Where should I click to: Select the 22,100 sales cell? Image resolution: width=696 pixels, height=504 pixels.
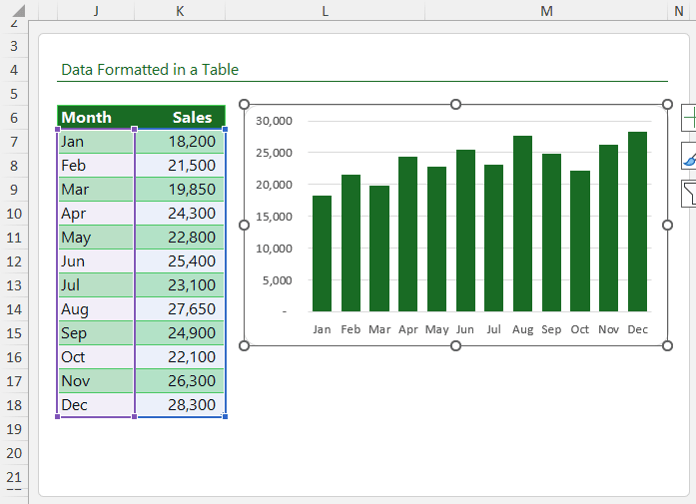tap(180, 357)
